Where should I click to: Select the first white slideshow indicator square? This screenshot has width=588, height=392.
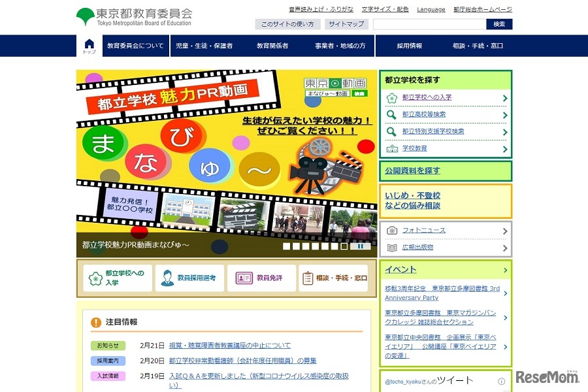coord(286,247)
